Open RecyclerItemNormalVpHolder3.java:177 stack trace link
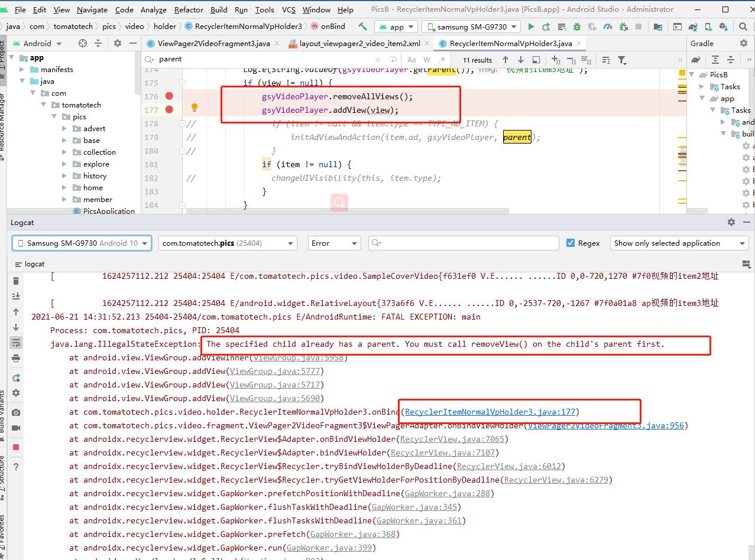 coord(490,412)
